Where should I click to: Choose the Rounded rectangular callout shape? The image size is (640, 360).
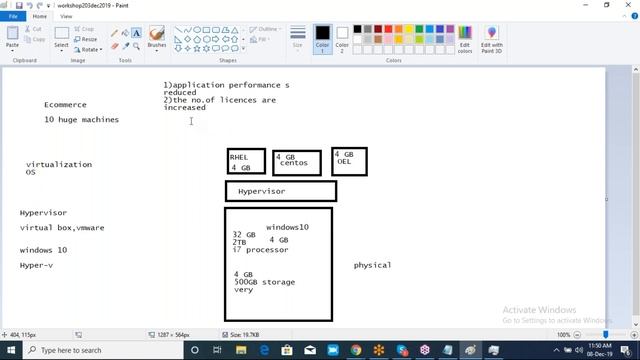coord(216,49)
